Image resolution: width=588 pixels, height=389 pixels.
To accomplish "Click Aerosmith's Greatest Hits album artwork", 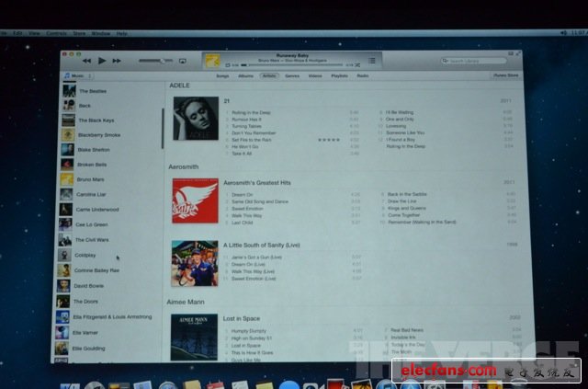I will pos(195,201).
